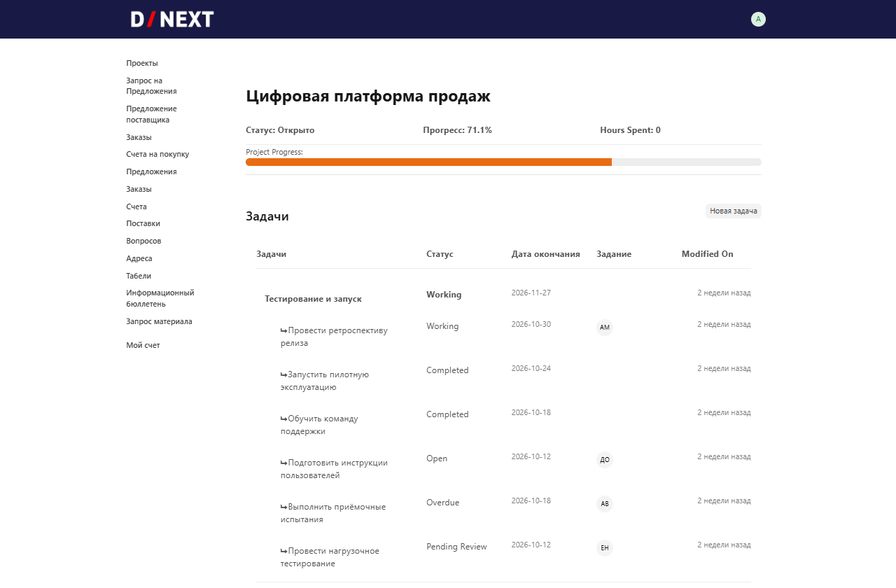
Task: Click the Hours Spent: 0 label
Action: (630, 130)
